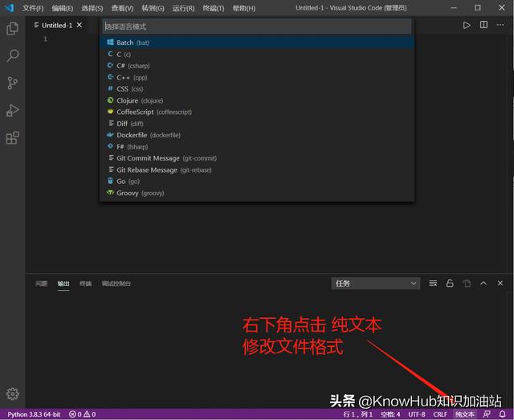The image size is (514, 420).
Task: Maximize panel with the chevron up icon
Action: 483,283
